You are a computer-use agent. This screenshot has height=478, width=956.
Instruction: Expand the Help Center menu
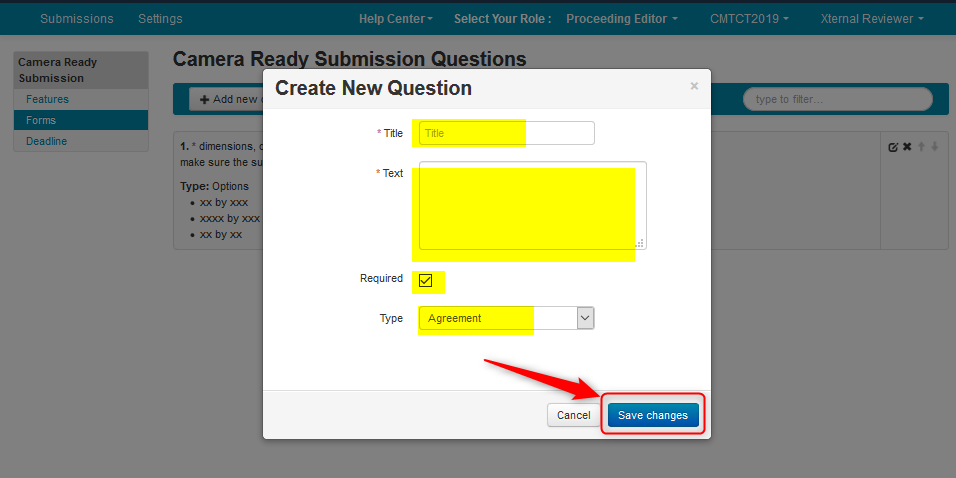point(396,19)
